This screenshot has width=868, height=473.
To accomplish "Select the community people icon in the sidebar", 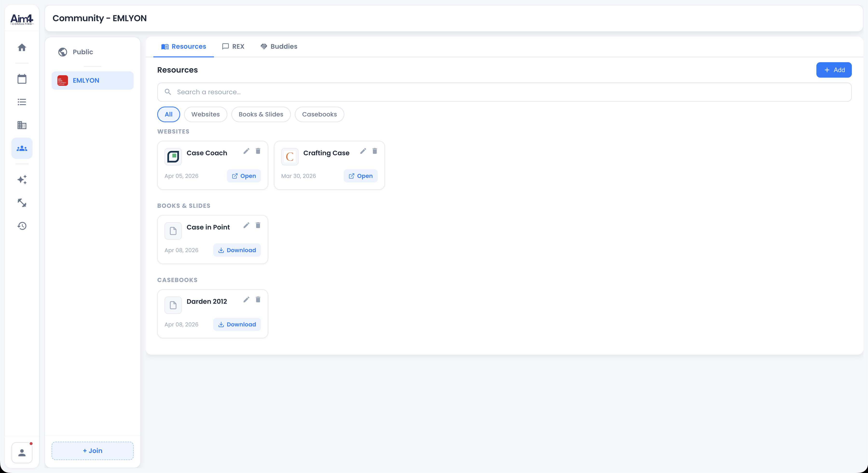I will click(22, 148).
